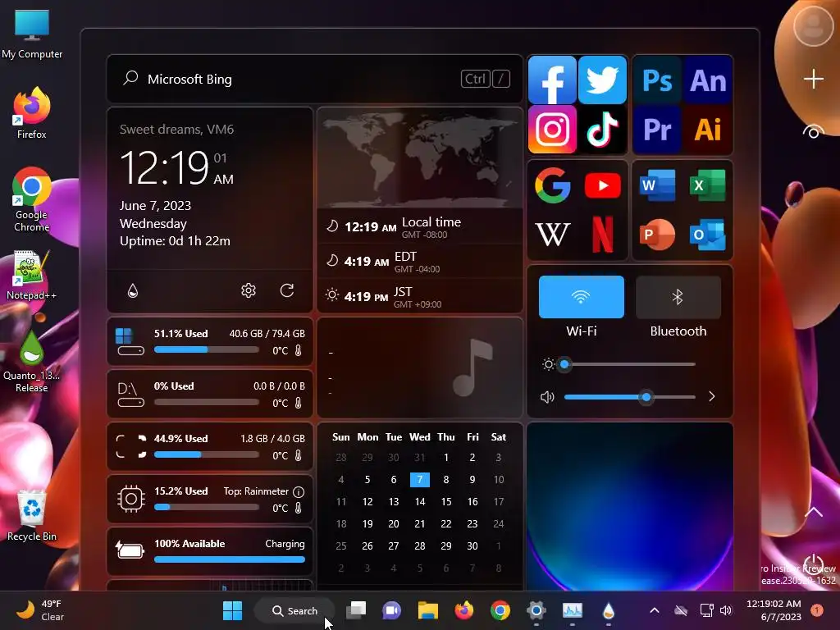The image size is (840, 630).
Task: Click the Microsoft Bing search field
Action: 314,80
